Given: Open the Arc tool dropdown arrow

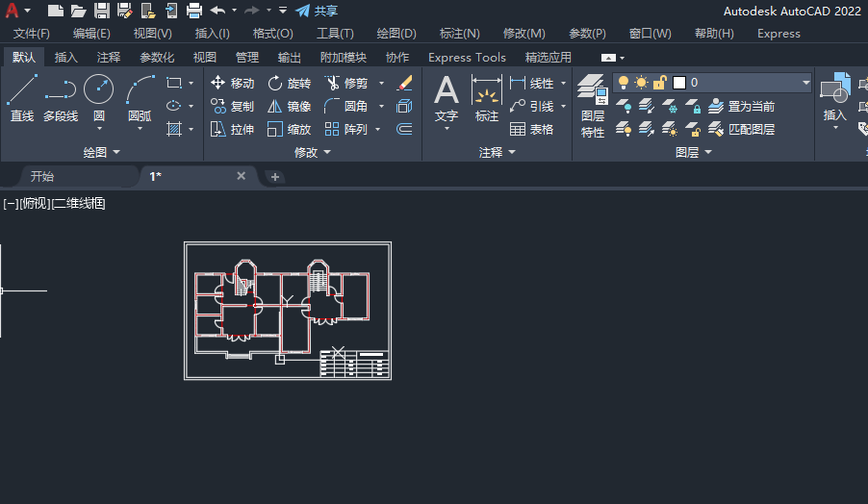Looking at the screenshot, I should pyautogui.click(x=140, y=129).
